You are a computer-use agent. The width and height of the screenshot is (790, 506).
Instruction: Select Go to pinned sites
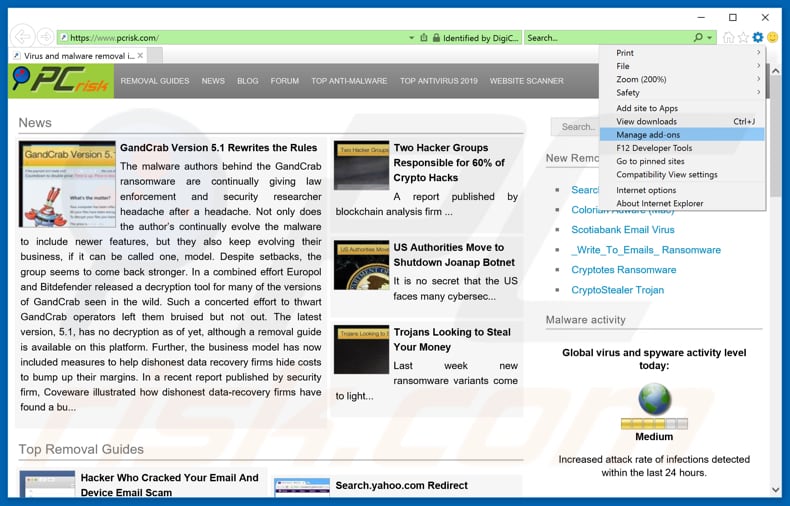[682, 161]
